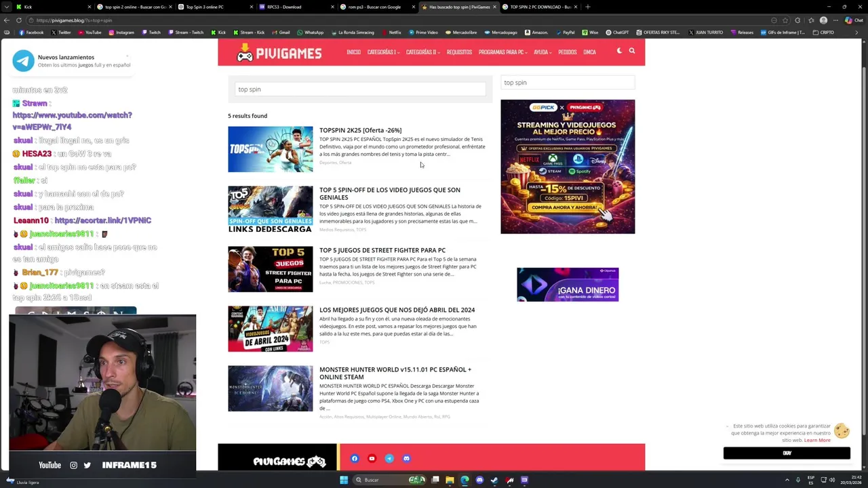
Task: Open Steam from the taskbar
Action: (494, 480)
